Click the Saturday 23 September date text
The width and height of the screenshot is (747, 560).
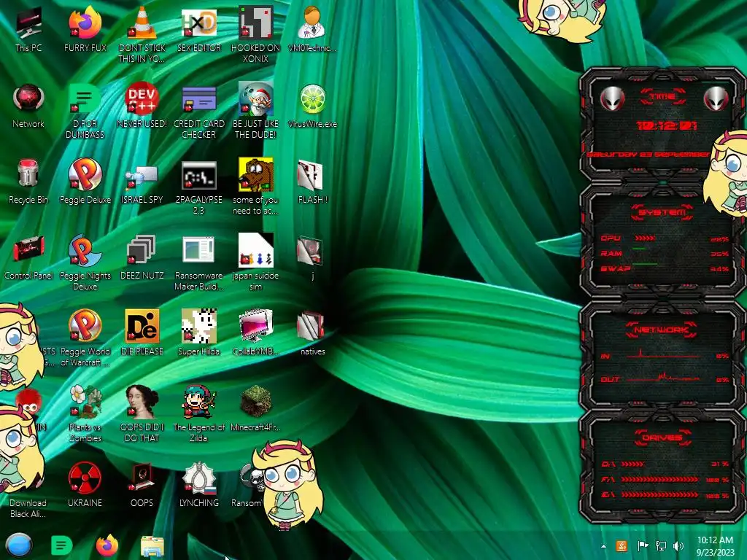point(647,155)
